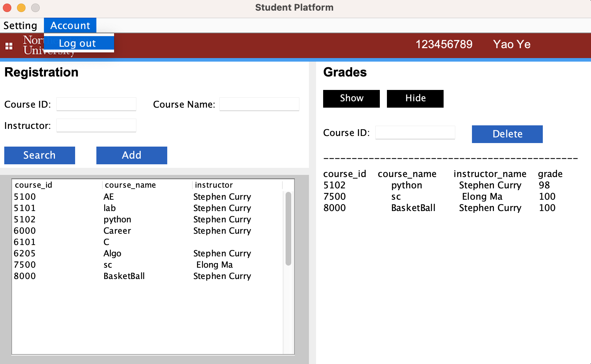Click the student ID 123456789

(444, 44)
